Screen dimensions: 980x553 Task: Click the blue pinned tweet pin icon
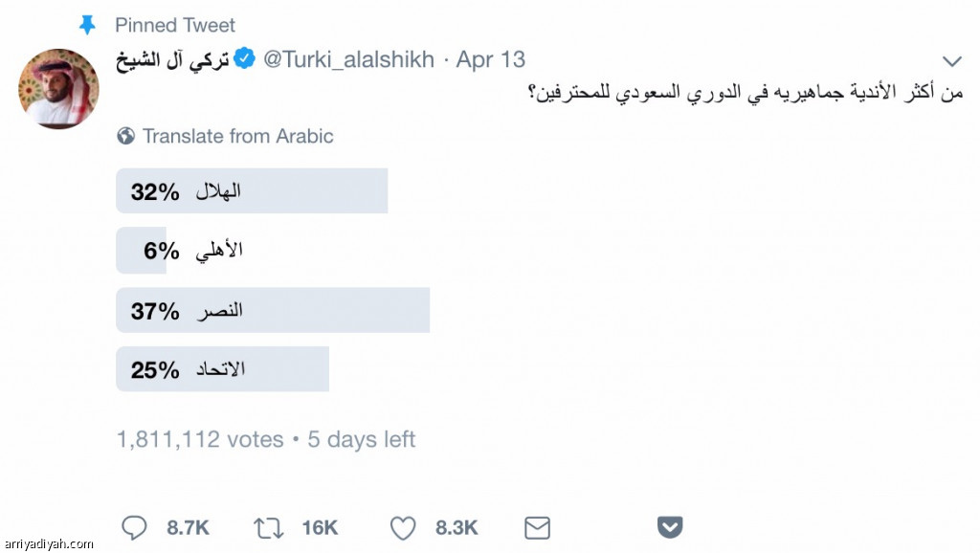click(x=87, y=24)
